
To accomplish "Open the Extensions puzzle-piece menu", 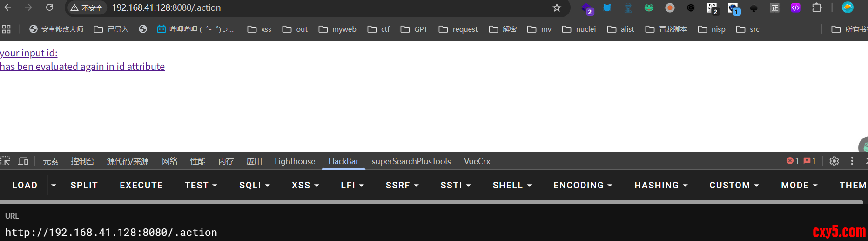I will pos(817,7).
